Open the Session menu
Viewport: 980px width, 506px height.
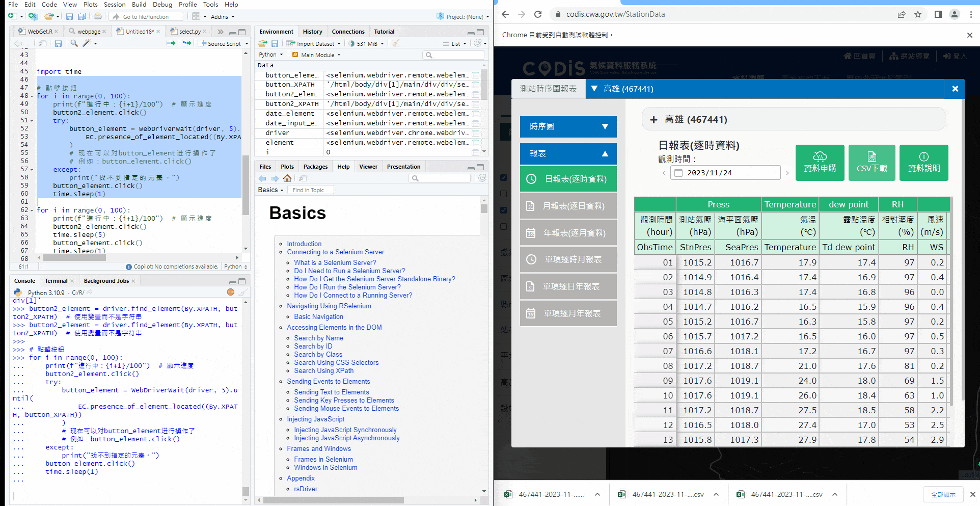114,5
